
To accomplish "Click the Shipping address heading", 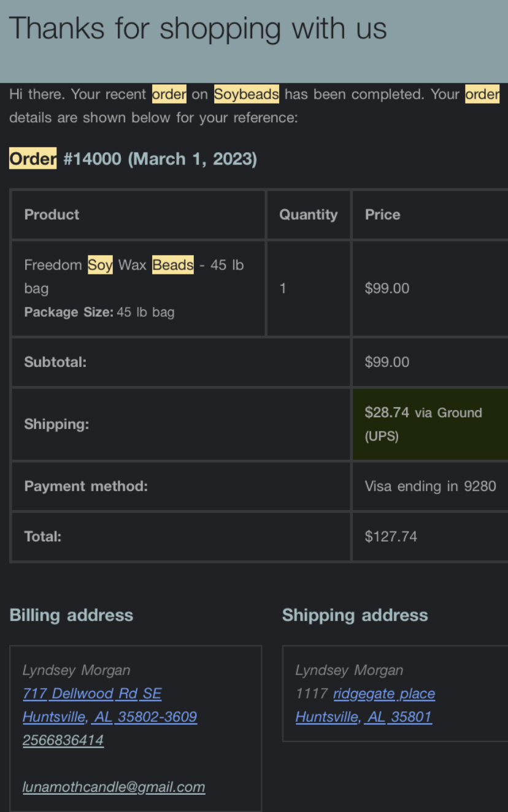I will tap(355, 615).
